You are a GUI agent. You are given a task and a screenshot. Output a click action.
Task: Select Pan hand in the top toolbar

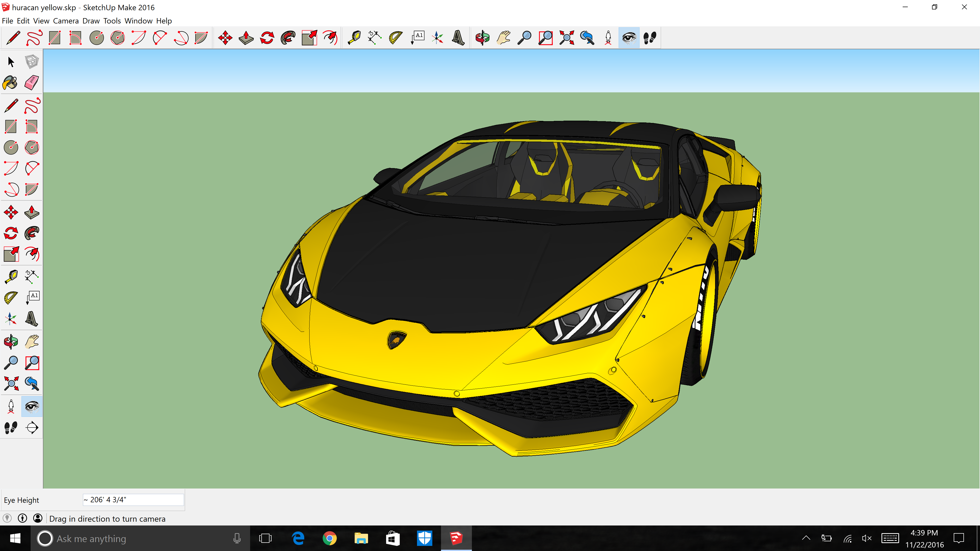tap(503, 38)
